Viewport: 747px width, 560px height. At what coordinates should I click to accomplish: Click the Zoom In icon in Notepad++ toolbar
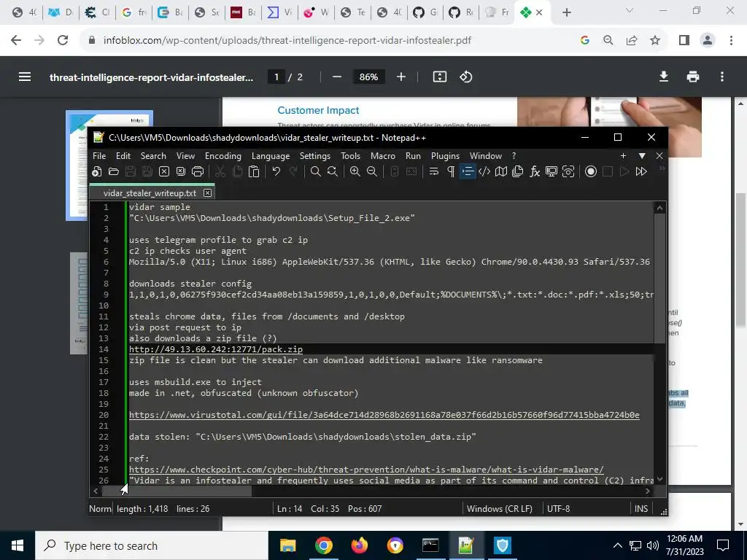(355, 171)
